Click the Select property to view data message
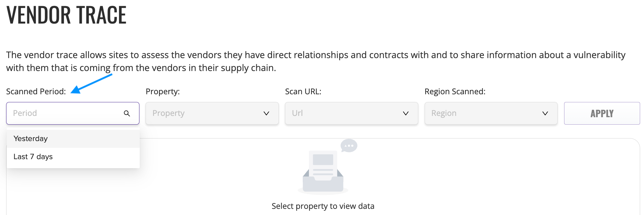The width and height of the screenshot is (644, 215). pos(323,206)
